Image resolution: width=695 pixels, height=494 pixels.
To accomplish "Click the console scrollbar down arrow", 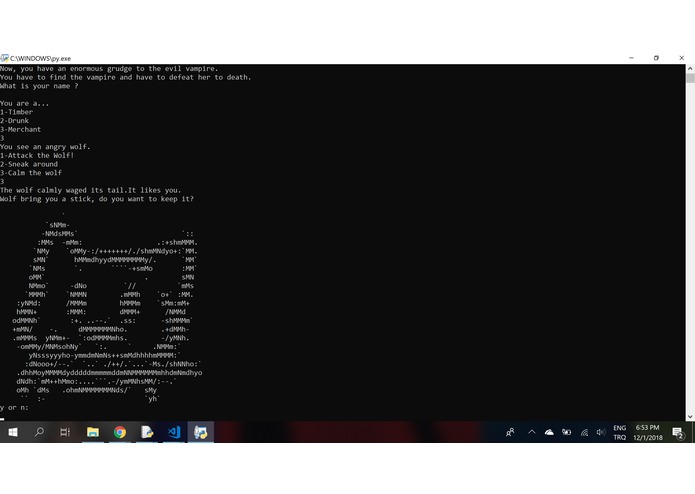I will click(x=690, y=416).
